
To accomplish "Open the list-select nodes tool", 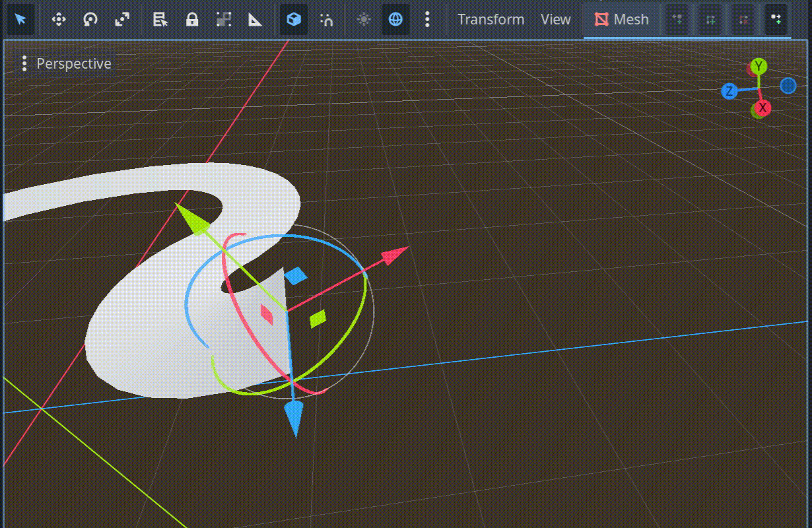I will (160, 19).
